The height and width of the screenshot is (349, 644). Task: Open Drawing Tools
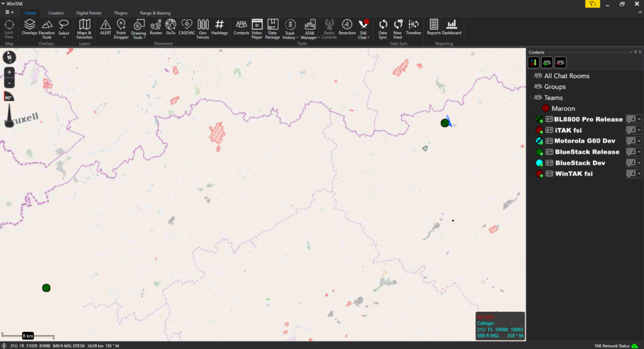[138, 29]
